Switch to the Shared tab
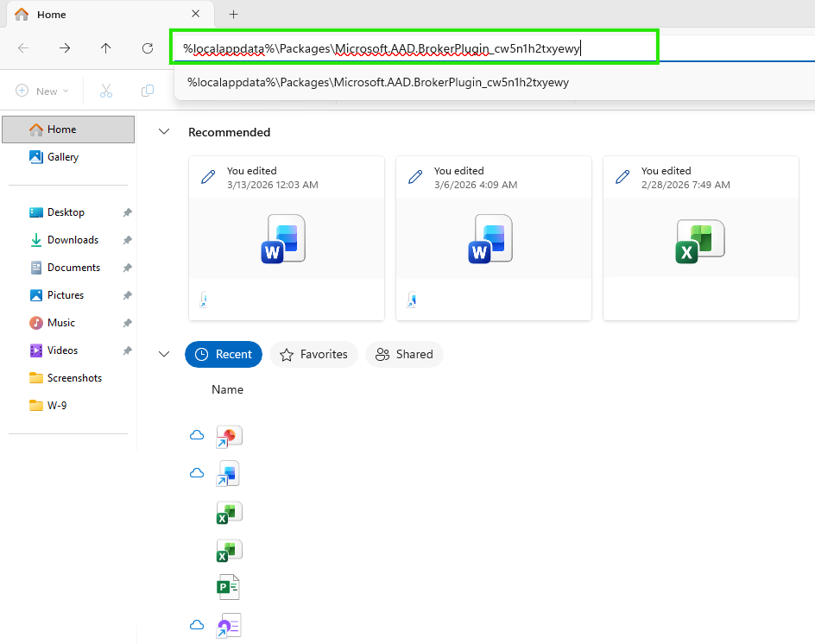This screenshot has width=815, height=644. (x=404, y=354)
